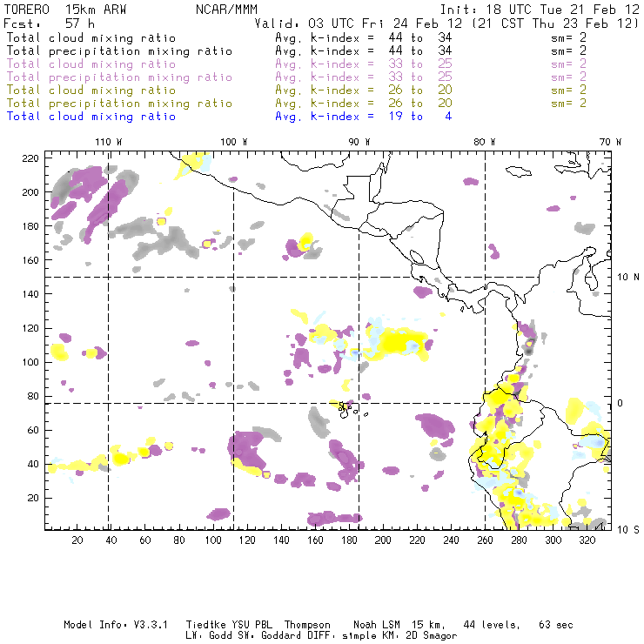Select the "90 W" longitude label

359,142
